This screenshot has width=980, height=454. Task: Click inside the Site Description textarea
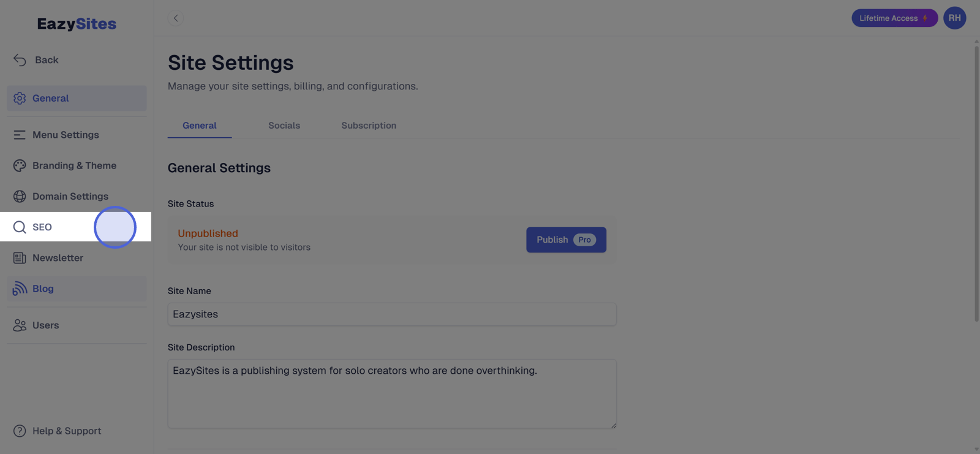[392, 393]
